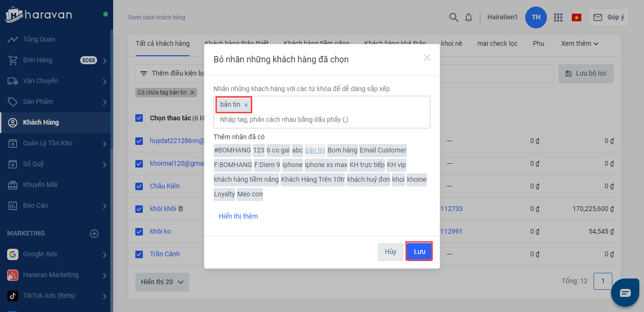Click Hiển thị thêm link

(x=238, y=216)
